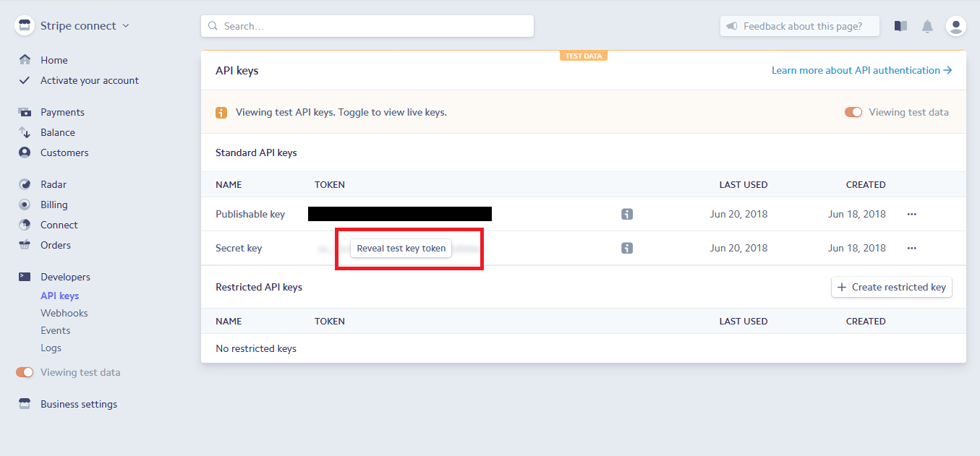Click the info icon beside the Publishable key
Viewport: 980px width, 456px height.
click(x=626, y=214)
